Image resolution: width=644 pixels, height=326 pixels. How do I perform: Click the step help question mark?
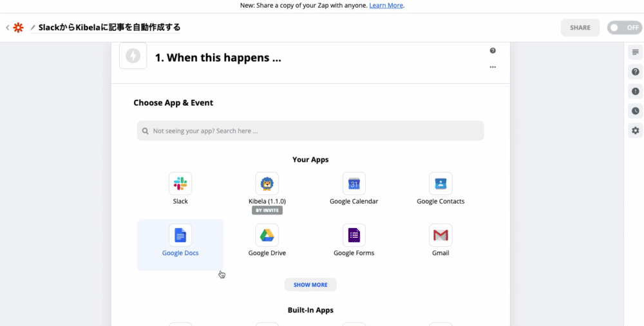[493, 51]
